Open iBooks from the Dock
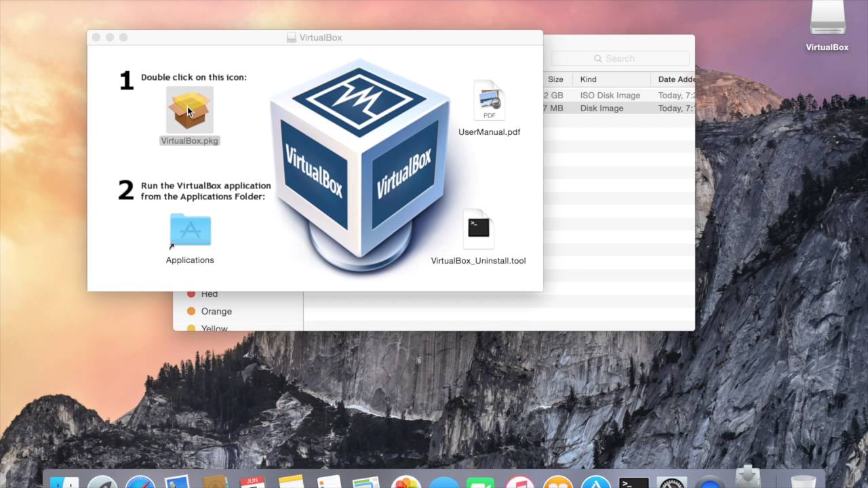The width and height of the screenshot is (868, 488). (558, 483)
